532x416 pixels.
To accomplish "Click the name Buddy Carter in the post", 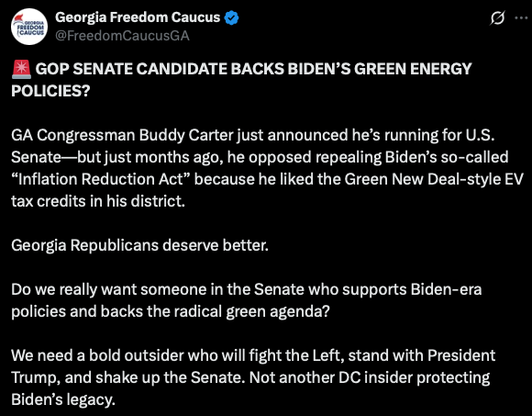I will point(186,135).
